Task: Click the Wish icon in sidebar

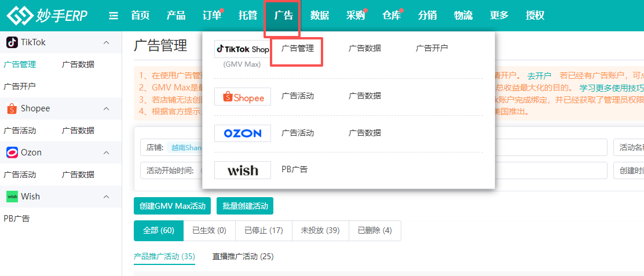Action: point(12,197)
